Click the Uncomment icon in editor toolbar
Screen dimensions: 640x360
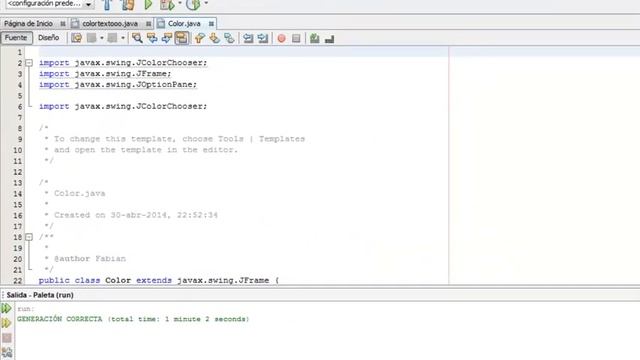tap(314, 38)
